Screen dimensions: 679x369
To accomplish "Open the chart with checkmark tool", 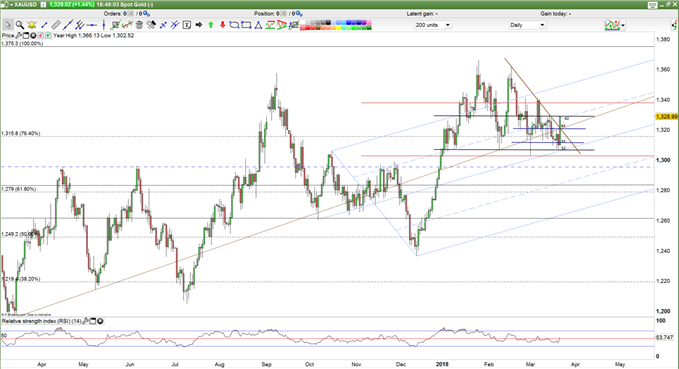I will (x=115, y=25).
